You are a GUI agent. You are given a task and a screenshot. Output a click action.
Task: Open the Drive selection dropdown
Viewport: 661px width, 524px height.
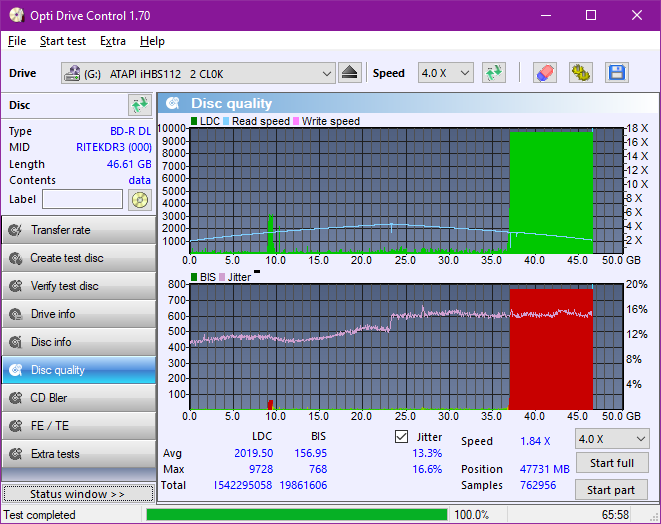pos(198,73)
